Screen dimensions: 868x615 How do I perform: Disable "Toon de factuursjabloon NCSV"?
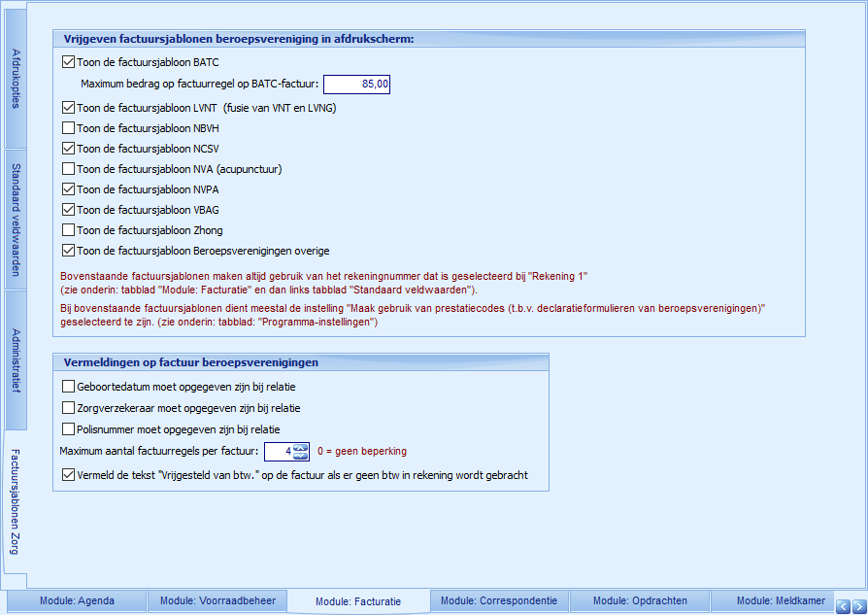point(68,149)
